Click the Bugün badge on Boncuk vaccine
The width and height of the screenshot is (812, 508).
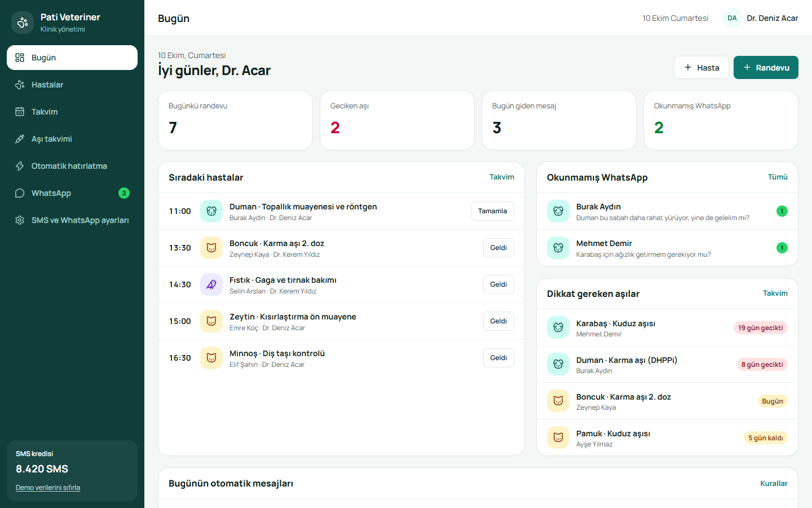pos(773,401)
